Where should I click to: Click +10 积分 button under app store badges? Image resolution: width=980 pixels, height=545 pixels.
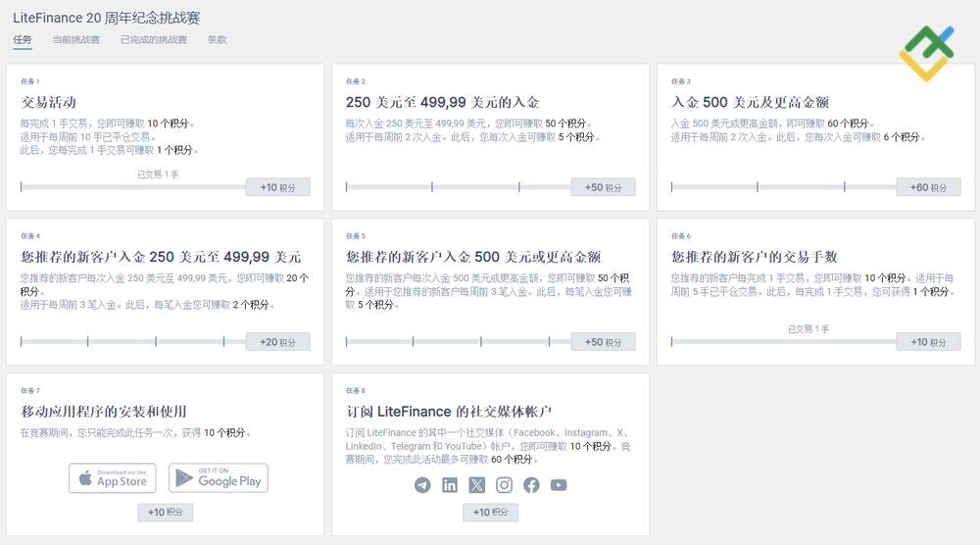(165, 512)
